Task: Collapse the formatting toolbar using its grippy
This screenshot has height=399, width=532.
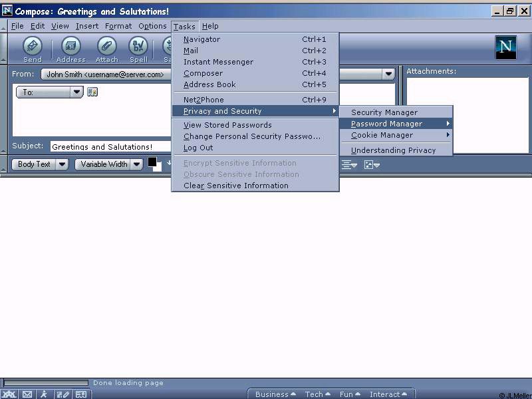Action: pyautogui.click(x=3, y=165)
